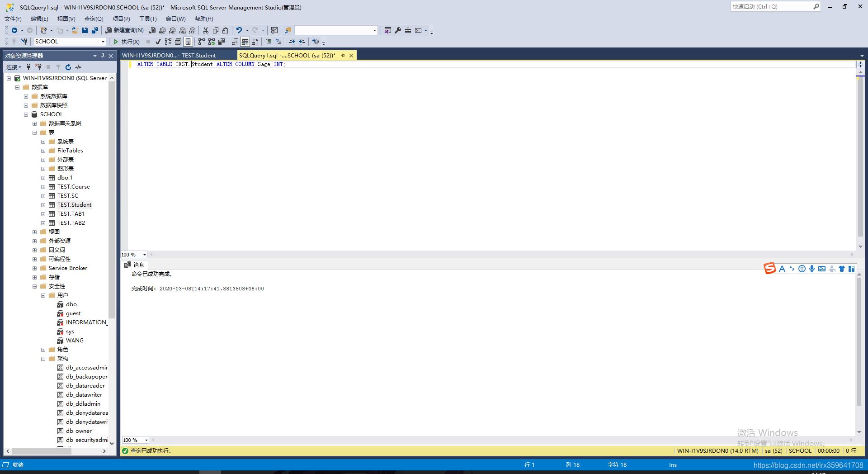Click the Query Options icon
868x474 pixels.
pos(178,42)
